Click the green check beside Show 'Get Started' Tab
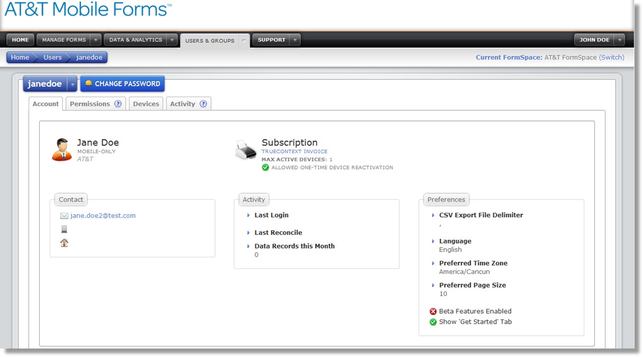Screen dimensions: 644x358 [x=433, y=322]
